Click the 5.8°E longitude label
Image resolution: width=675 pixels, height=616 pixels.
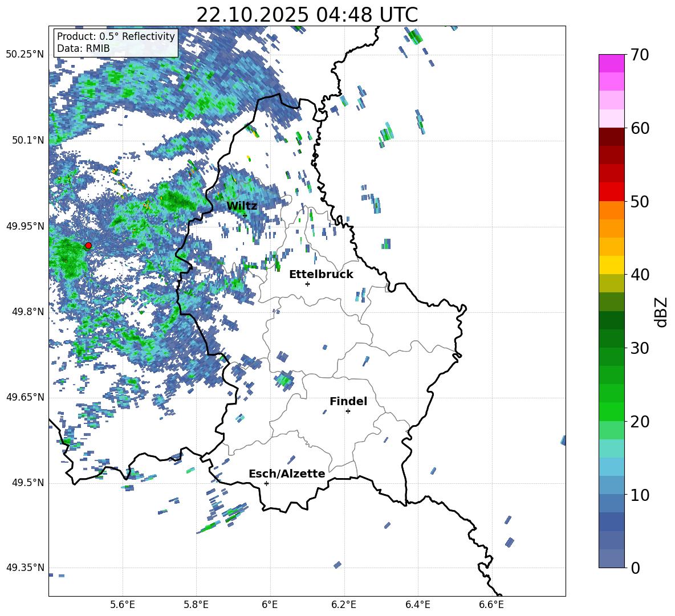[x=196, y=605]
